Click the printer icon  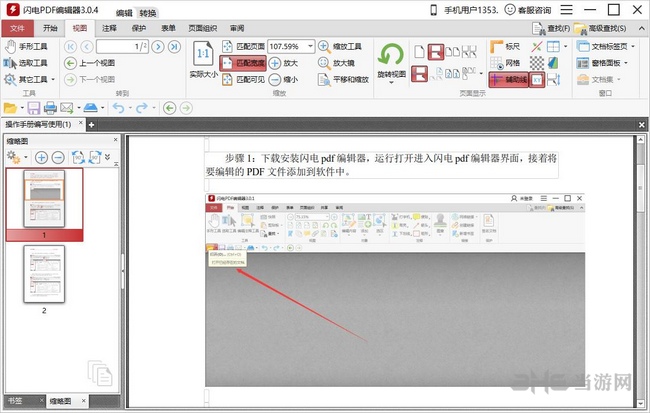pos(50,108)
